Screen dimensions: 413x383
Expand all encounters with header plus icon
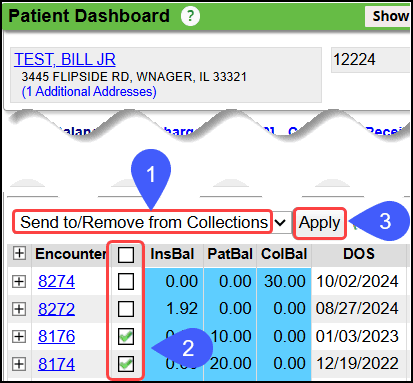19,253
